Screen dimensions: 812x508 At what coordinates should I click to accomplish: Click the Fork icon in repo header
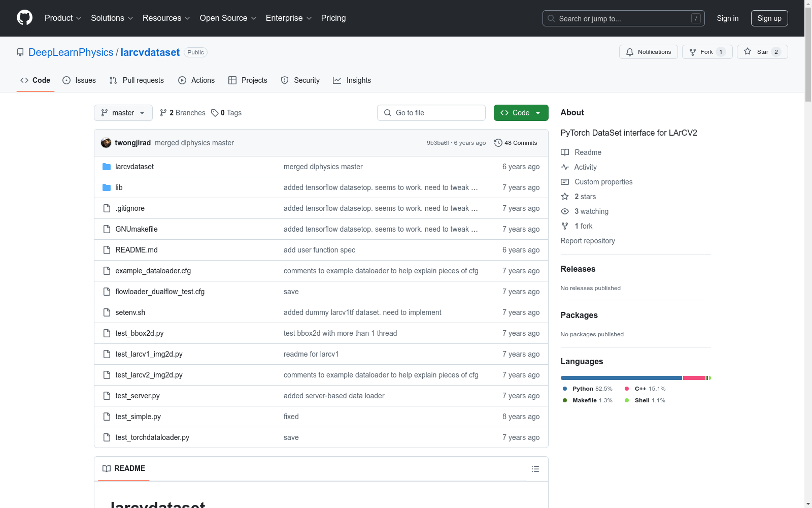point(693,52)
